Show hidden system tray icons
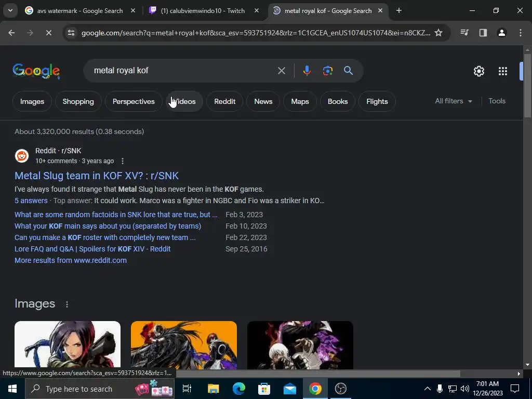 pyautogui.click(x=428, y=389)
